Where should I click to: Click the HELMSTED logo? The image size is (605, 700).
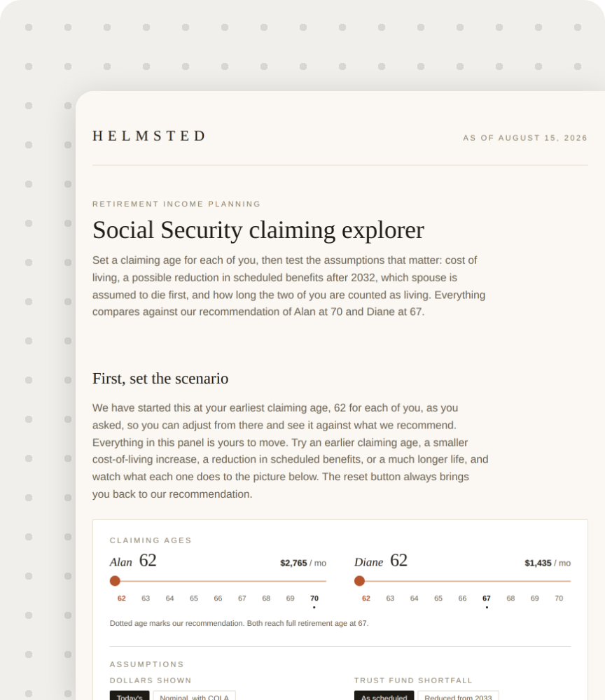(148, 136)
